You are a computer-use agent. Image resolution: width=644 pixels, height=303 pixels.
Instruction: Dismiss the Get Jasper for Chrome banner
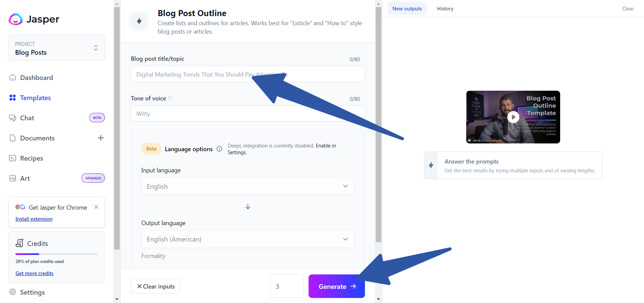coord(96,207)
